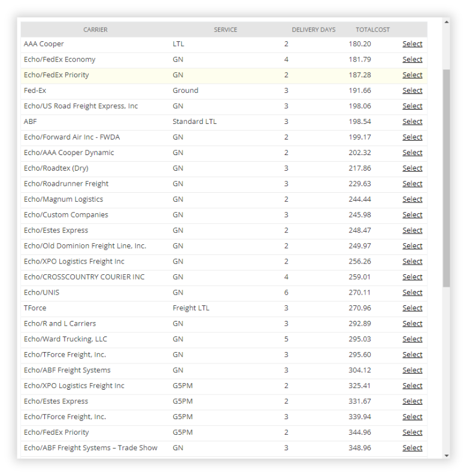Click the 'AAA Cooper' carrier name
This screenshot has height=476, width=467.
[x=44, y=44]
